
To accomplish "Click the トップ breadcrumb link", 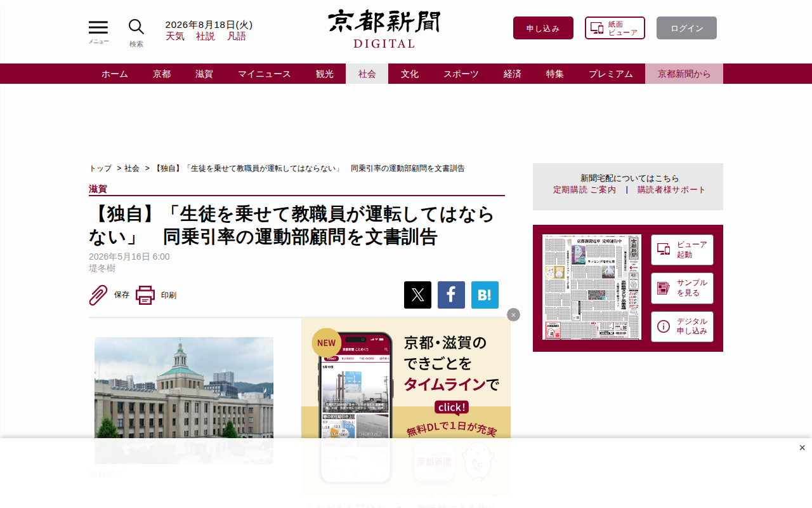I will [100, 168].
